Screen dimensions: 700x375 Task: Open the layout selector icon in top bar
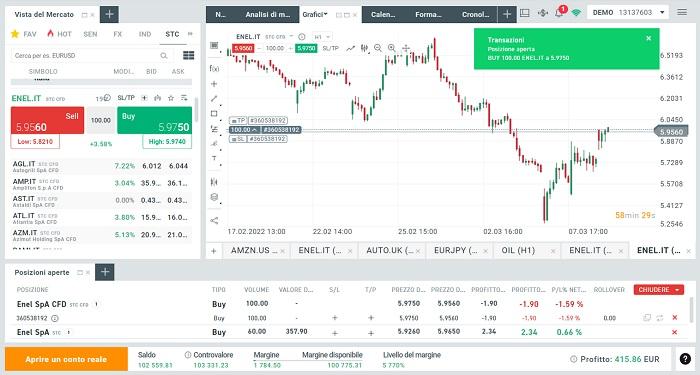525,13
